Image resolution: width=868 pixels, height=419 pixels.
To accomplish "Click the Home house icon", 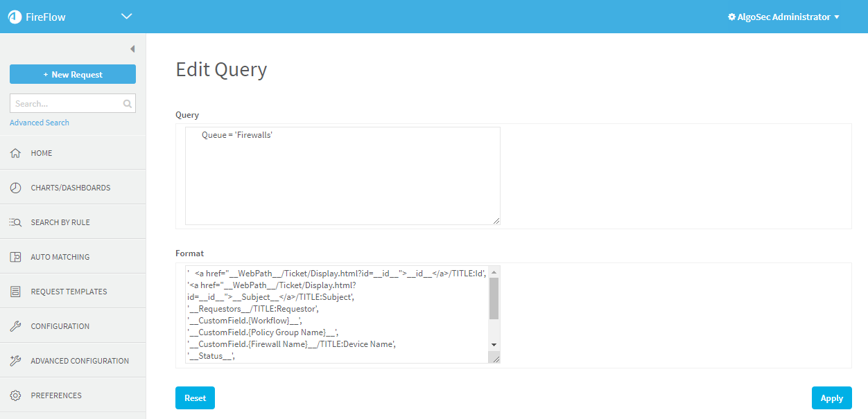I will pyautogui.click(x=15, y=153).
